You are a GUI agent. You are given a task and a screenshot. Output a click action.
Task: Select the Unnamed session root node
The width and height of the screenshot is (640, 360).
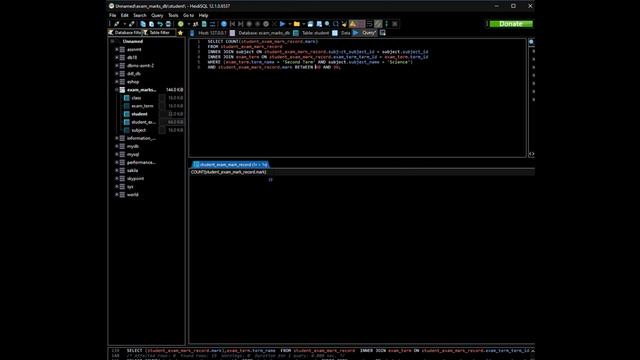133,41
